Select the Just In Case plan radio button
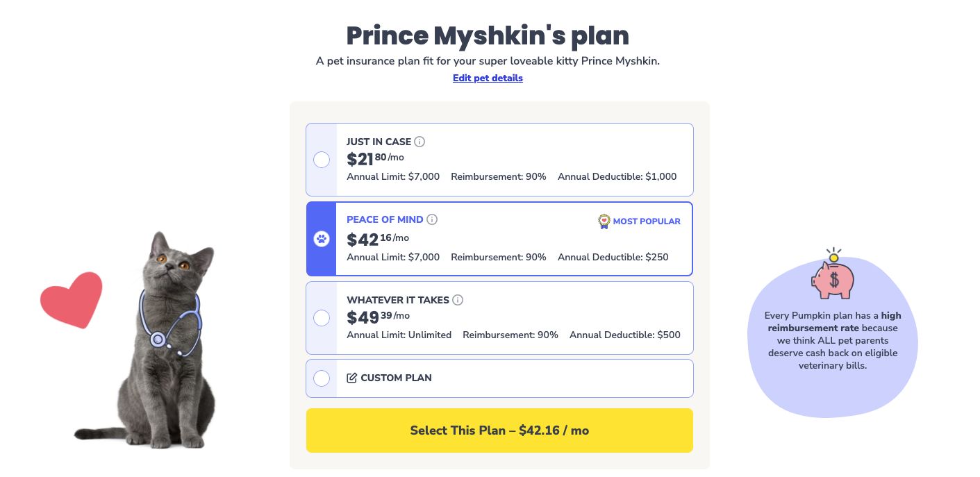The height and width of the screenshot is (477, 980). click(x=322, y=160)
